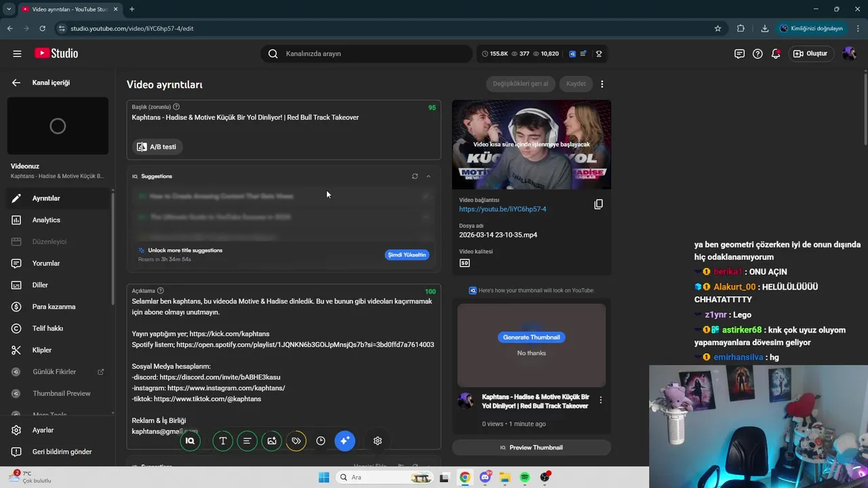Select Ayrıntılar in the sidebar
Screen dimensions: 868x488
(57, 199)
